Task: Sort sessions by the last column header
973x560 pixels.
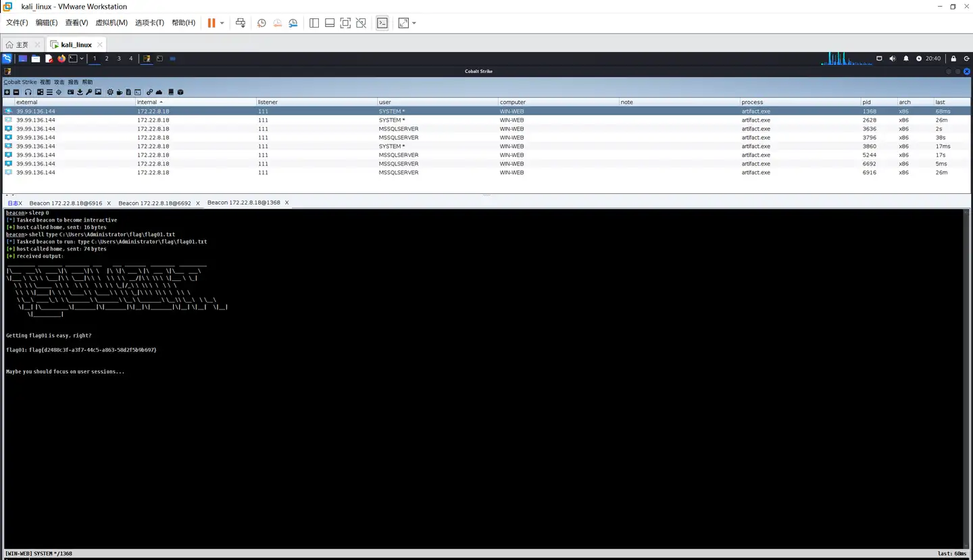Action: (x=952, y=102)
